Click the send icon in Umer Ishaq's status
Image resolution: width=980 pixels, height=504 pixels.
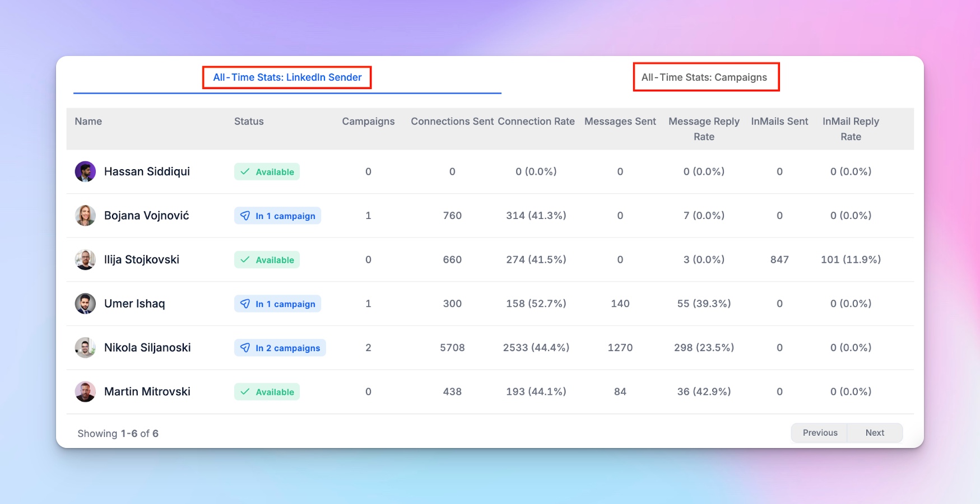click(245, 304)
